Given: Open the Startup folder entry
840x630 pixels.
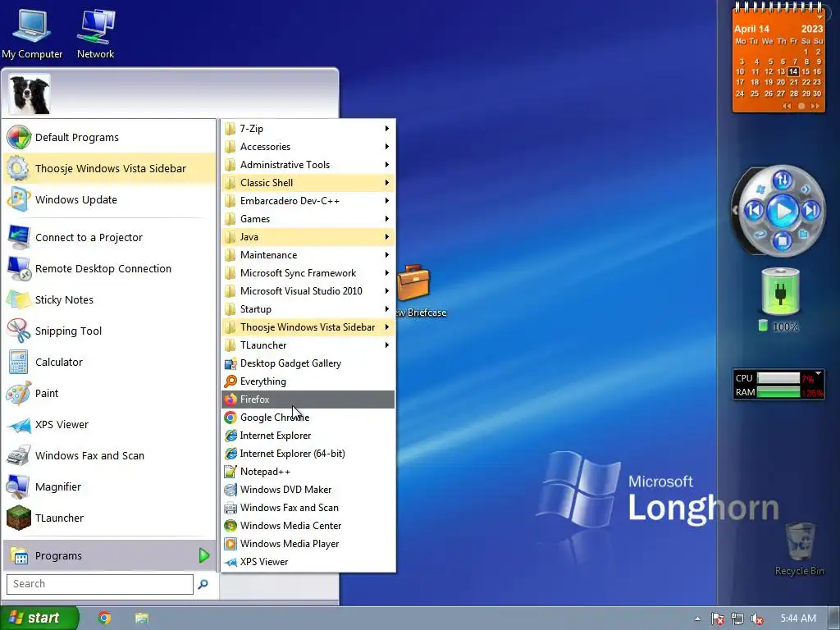Looking at the screenshot, I should click(x=308, y=309).
